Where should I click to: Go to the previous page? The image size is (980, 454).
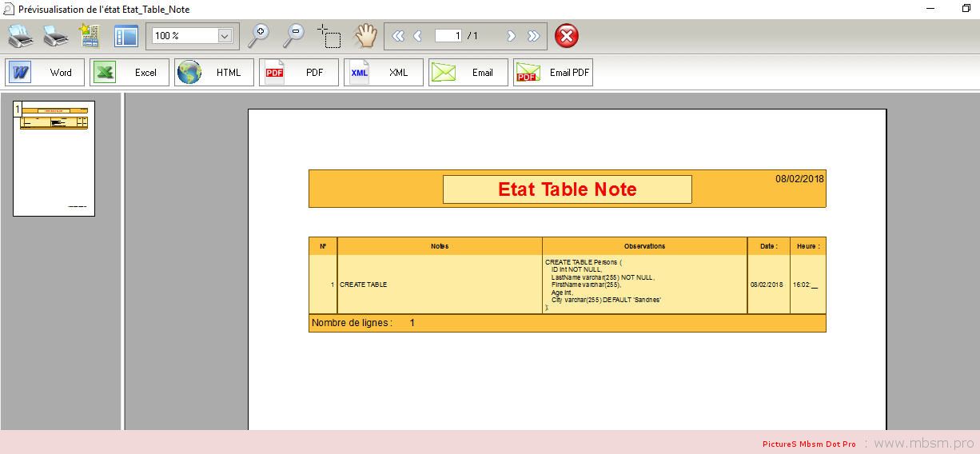click(x=417, y=36)
